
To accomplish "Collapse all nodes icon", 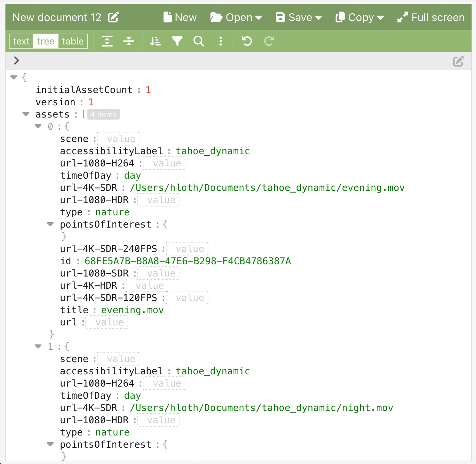I will [x=129, y=41].
